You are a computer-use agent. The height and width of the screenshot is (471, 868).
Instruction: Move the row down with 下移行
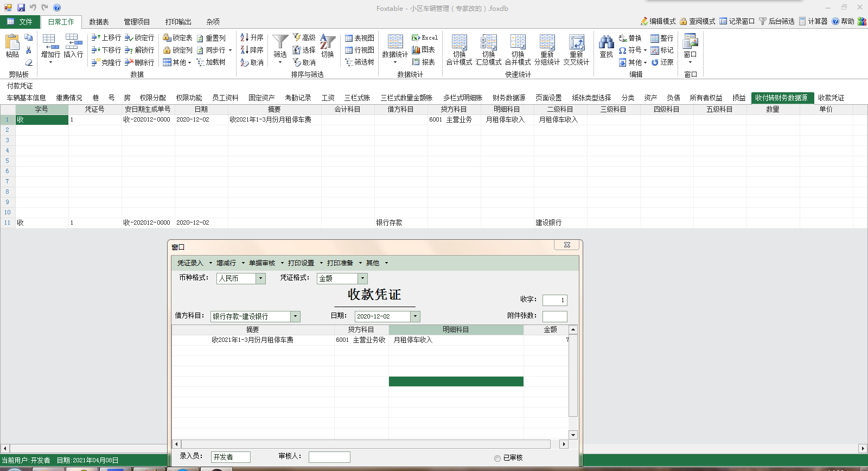(106, 50)
